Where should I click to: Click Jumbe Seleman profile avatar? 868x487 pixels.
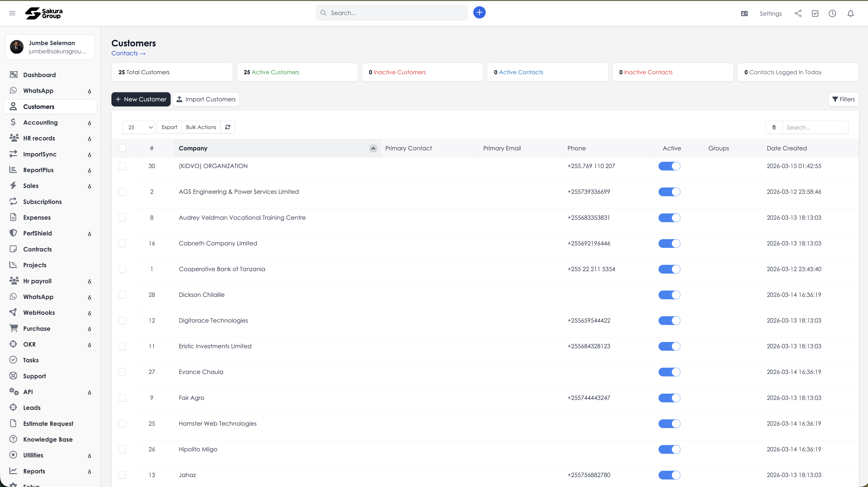(17, 47)
